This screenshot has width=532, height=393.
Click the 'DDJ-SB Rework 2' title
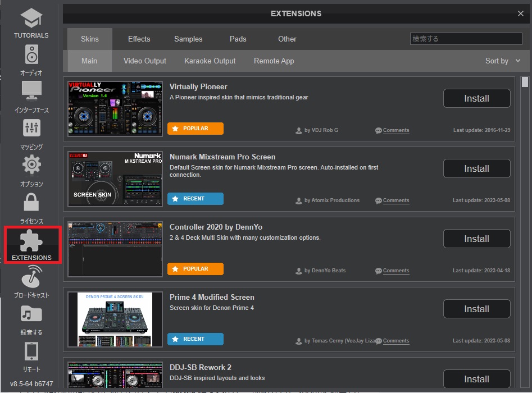(200, 368)
